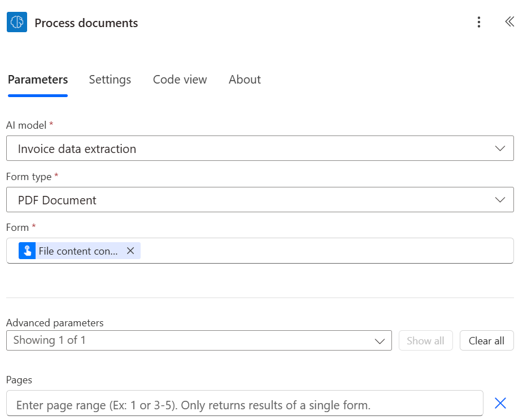Remove the File content token with its X

click(x=130, y=251)
